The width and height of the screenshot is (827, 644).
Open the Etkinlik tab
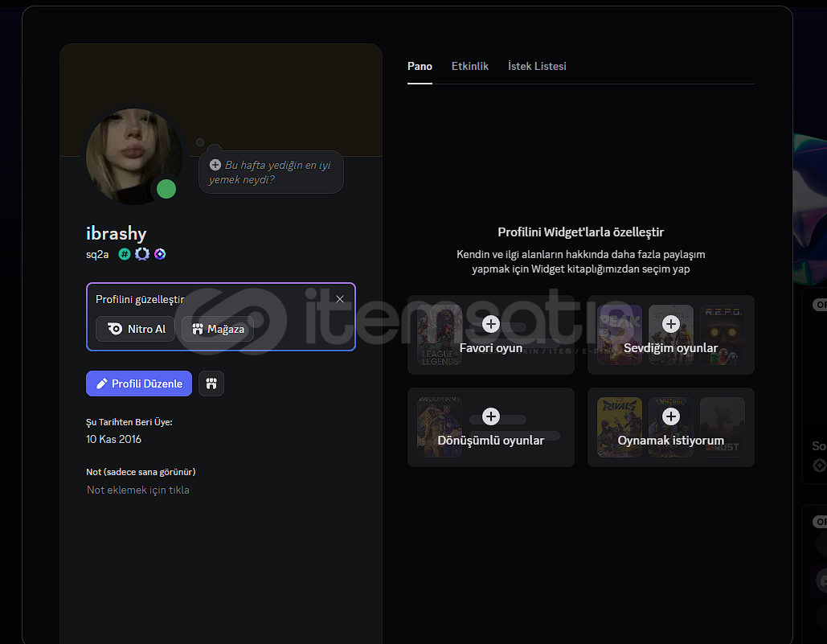470,67
